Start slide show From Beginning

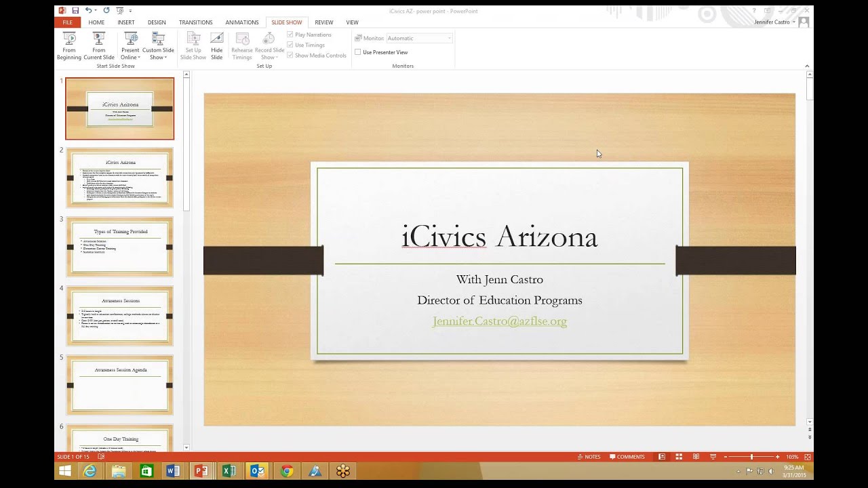coord(69,45)
